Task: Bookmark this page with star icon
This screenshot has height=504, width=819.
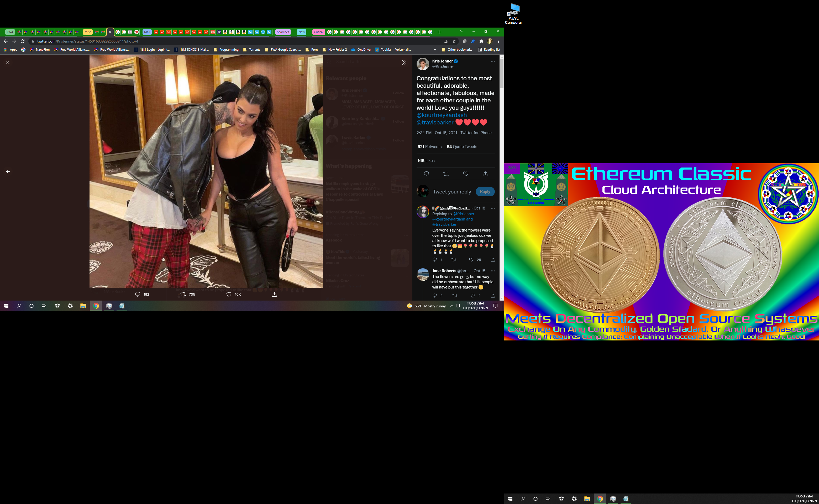Action: [454, 41]
